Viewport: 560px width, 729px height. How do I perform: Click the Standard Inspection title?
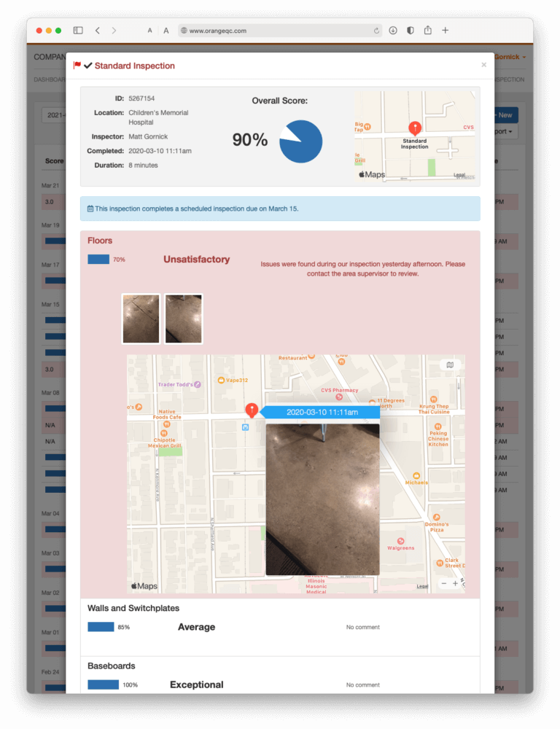(135, 66)
